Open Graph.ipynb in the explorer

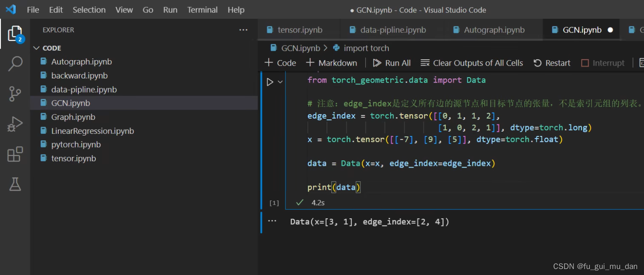point(144,117)
